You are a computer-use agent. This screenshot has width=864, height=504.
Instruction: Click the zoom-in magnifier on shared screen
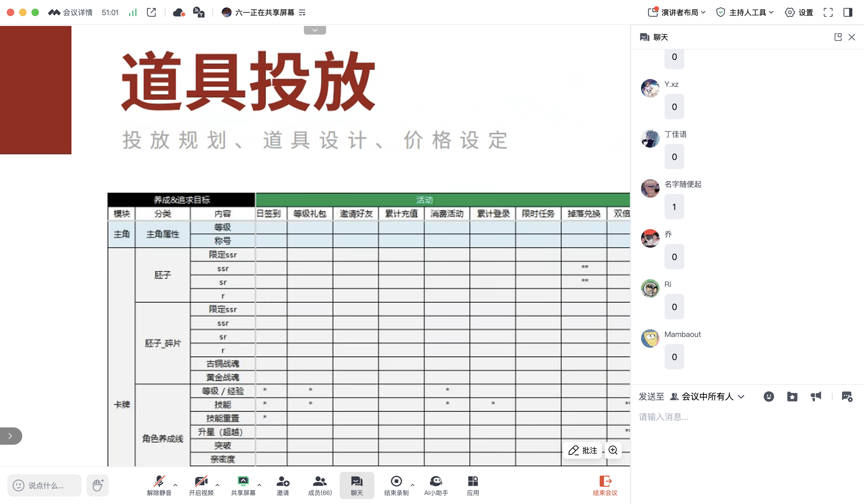(613, 450)
